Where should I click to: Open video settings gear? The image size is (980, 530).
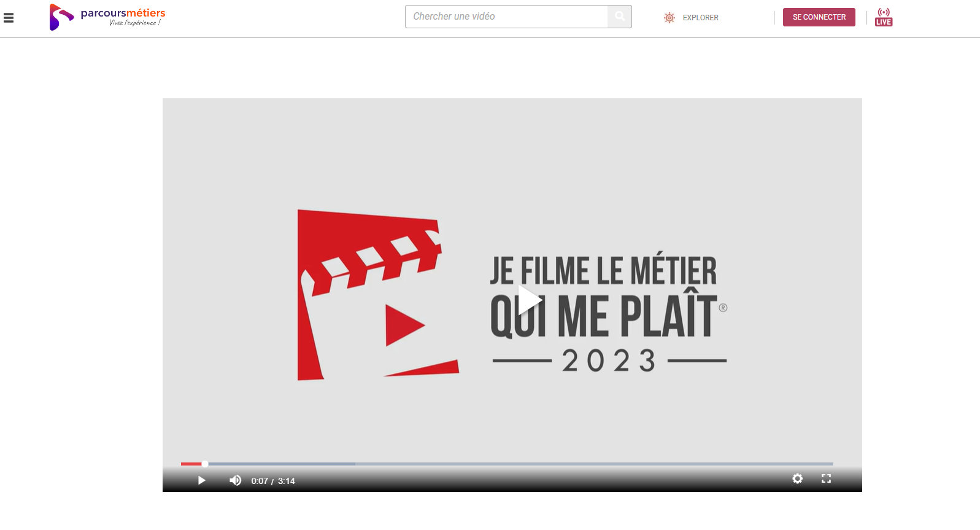tap(797, 478)
